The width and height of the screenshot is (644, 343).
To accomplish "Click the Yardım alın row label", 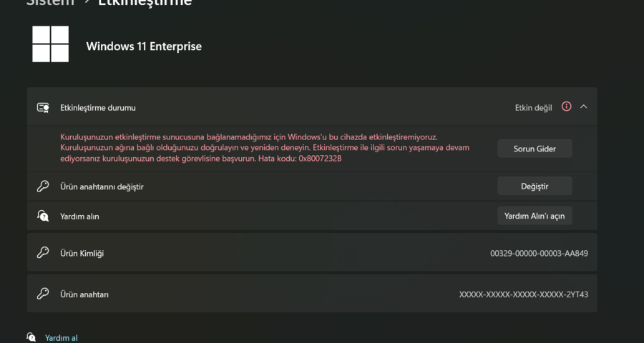I will [79, 217].
